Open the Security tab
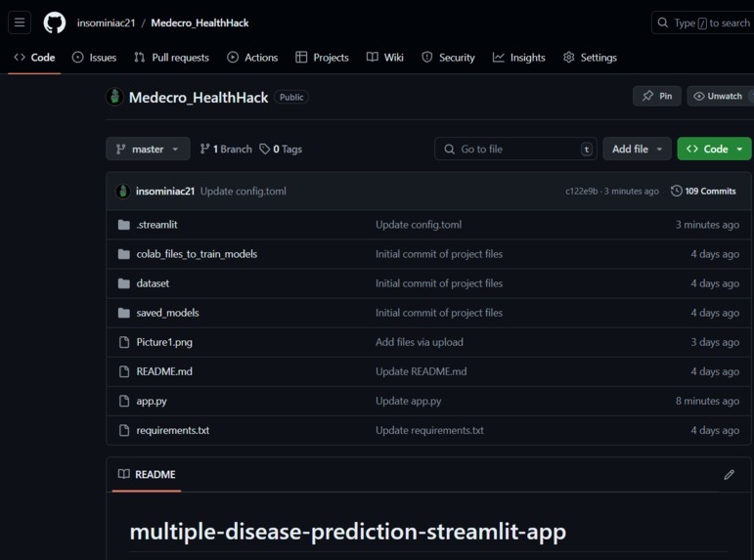The height and width of the screenshot is (560, 754). click(x=448, y=58)
